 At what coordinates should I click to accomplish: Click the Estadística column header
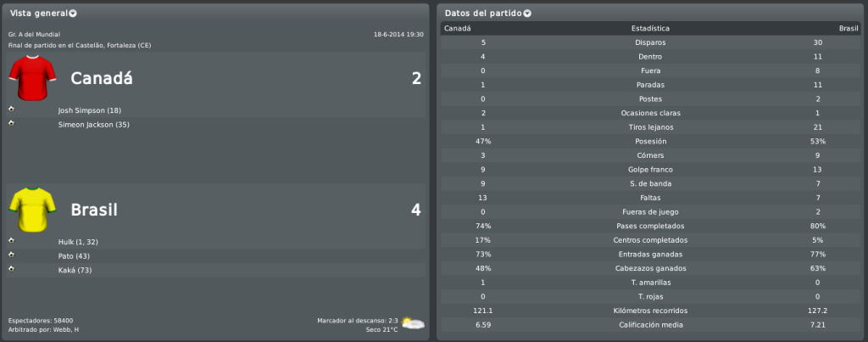coord(650,28)
